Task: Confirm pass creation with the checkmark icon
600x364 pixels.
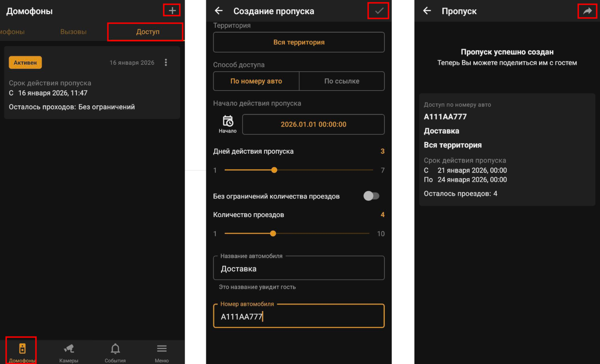Action: click(379, 11)
